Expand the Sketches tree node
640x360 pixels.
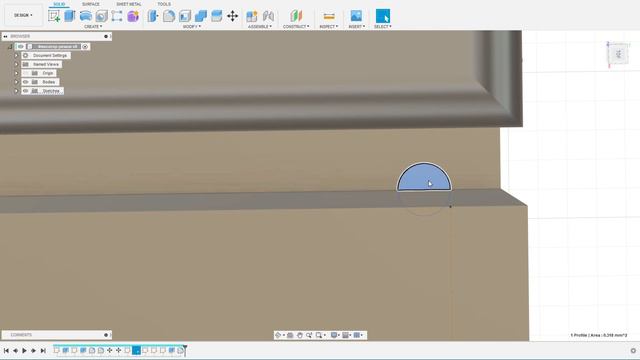pos(16,91)
